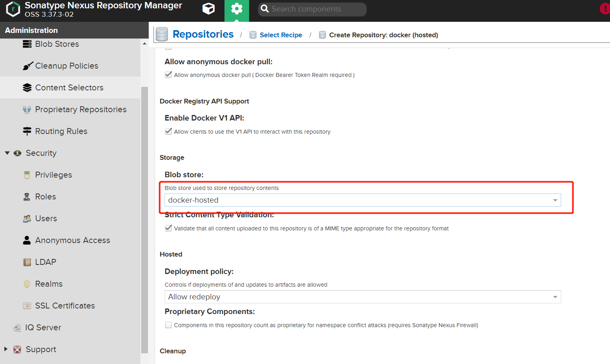610x364 pixels.
Task: Toggle Strict Content Type Validation checkbox
Action: tap(169, 228)
